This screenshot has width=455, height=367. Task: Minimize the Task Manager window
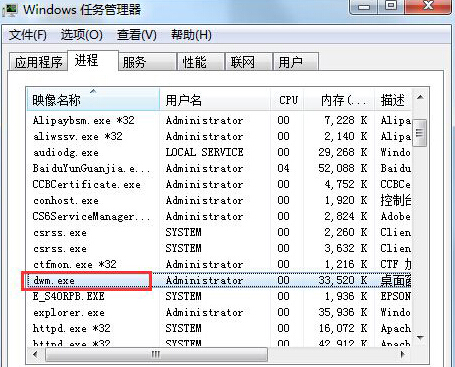[364, 6]
